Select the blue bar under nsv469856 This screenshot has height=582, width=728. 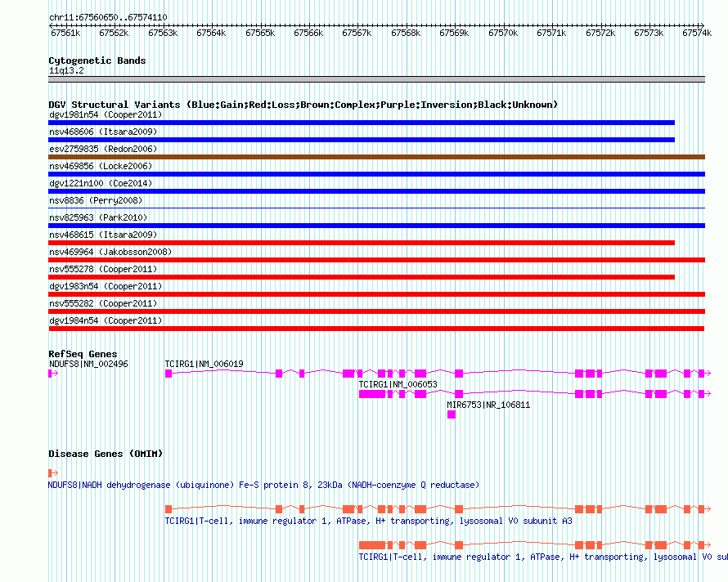click(x=376, y=174)
